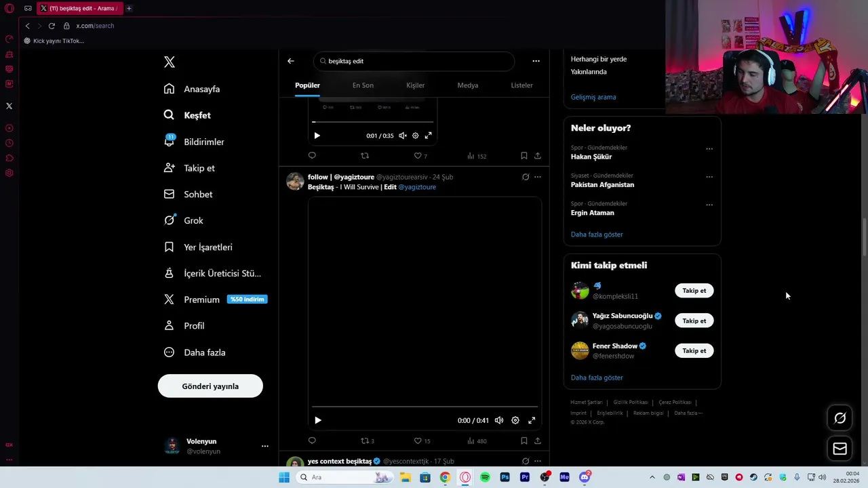This screenshot has width=868, height=488.
Task: Open Yer İşaretleri bookmarks
Action: pos(198,247)
